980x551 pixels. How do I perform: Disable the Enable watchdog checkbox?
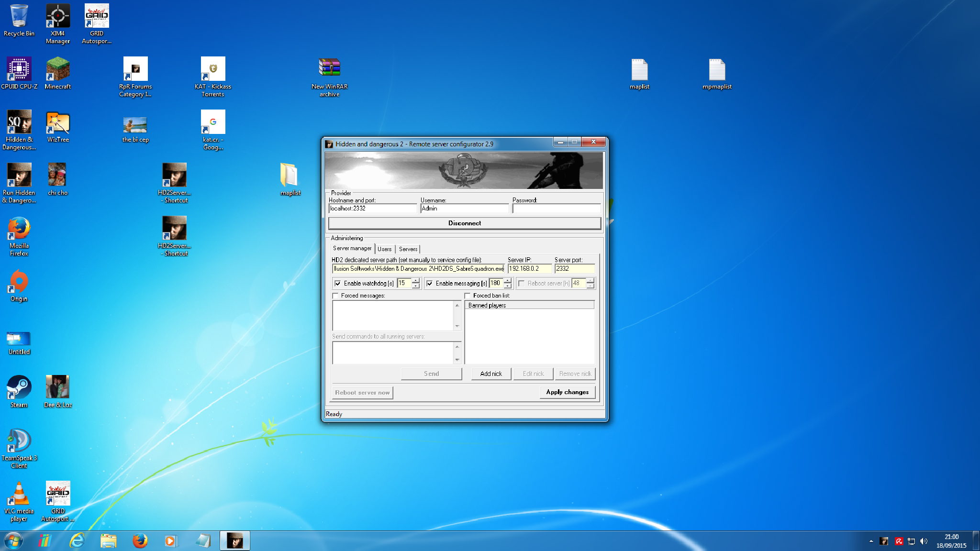[338, 284]
